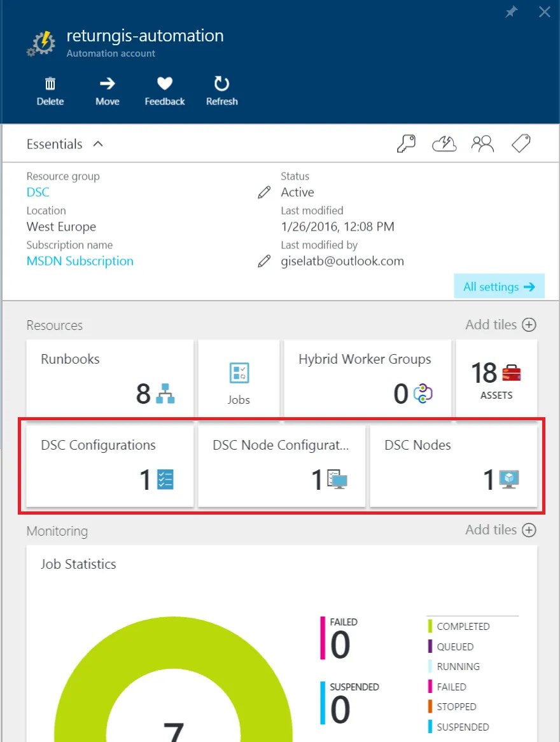
Task: Click the Delete trash icon
Action: [50, 84]
